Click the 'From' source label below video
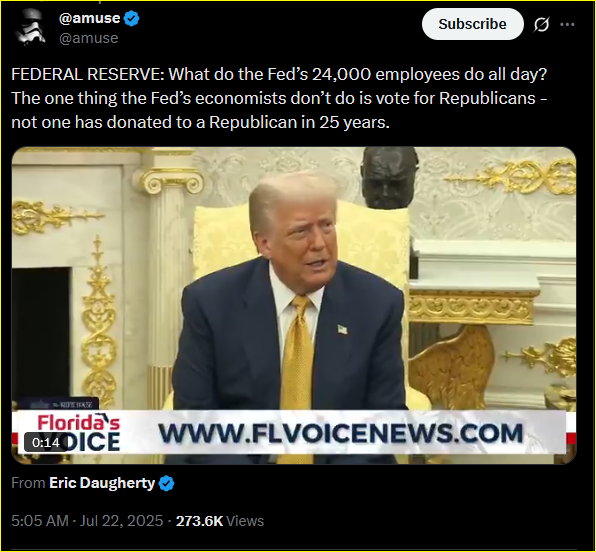 tap(29, 483)
